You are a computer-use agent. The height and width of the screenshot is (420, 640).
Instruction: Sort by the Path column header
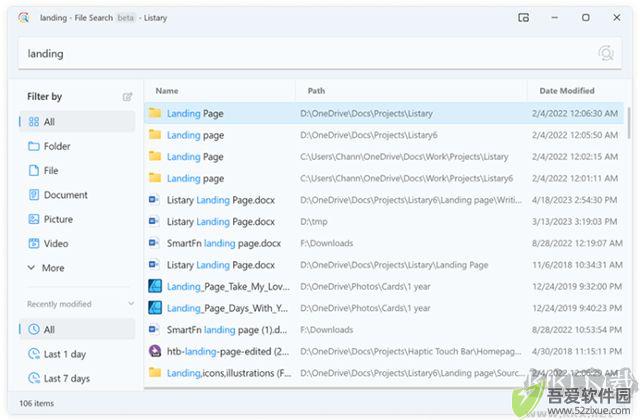316,91
